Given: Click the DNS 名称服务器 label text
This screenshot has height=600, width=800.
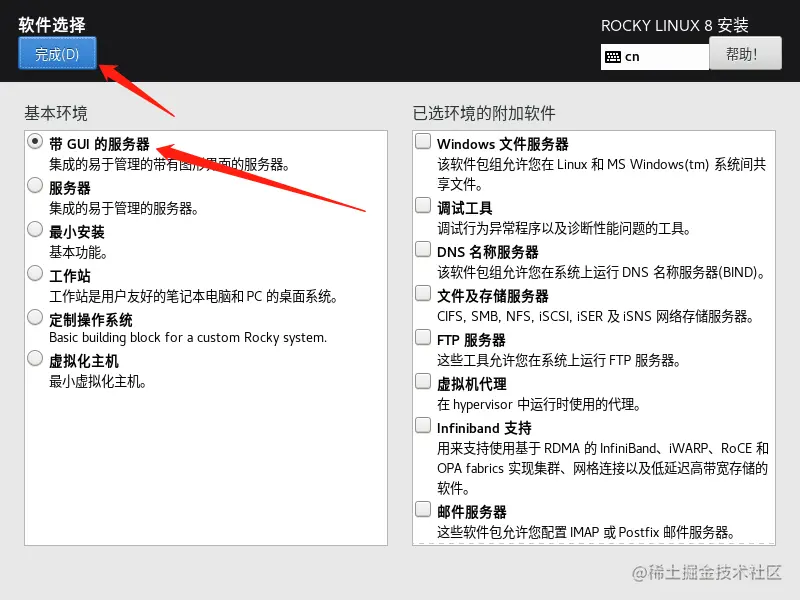Looking at the screenshot, I should click(x=488, y=252).
